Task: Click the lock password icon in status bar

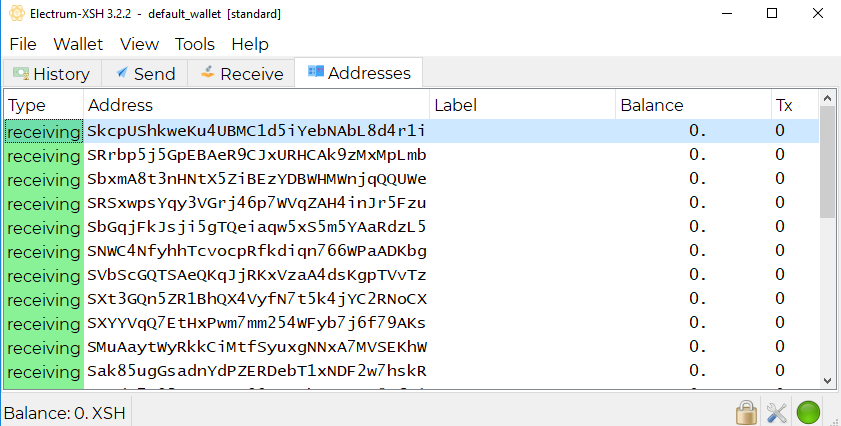Action: [x=746, y=412]
